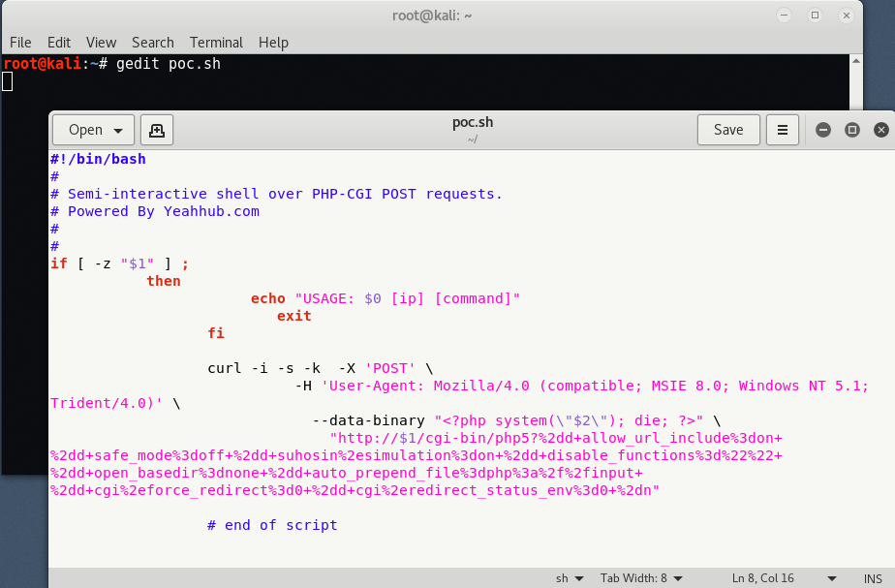Place cursor on the 'then' keyword
The image size is (895, 588).
click(164, 282)
